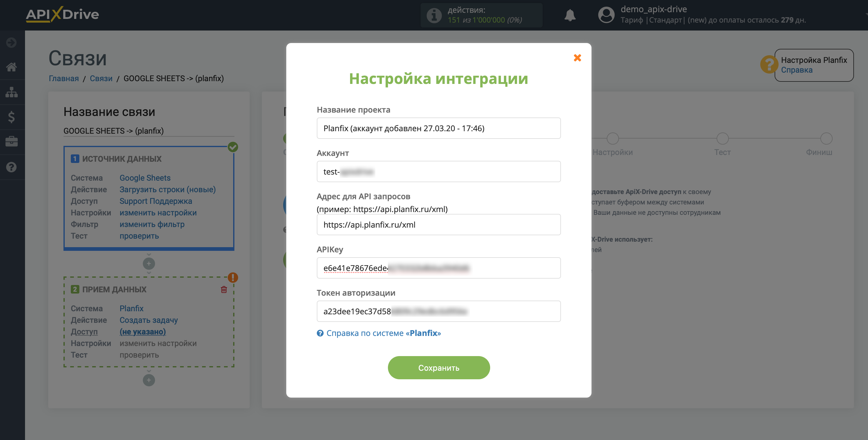Open the Загрузить строки (новые) action link
This screenshot has height=440, width=868.
(x=168, y=189)
